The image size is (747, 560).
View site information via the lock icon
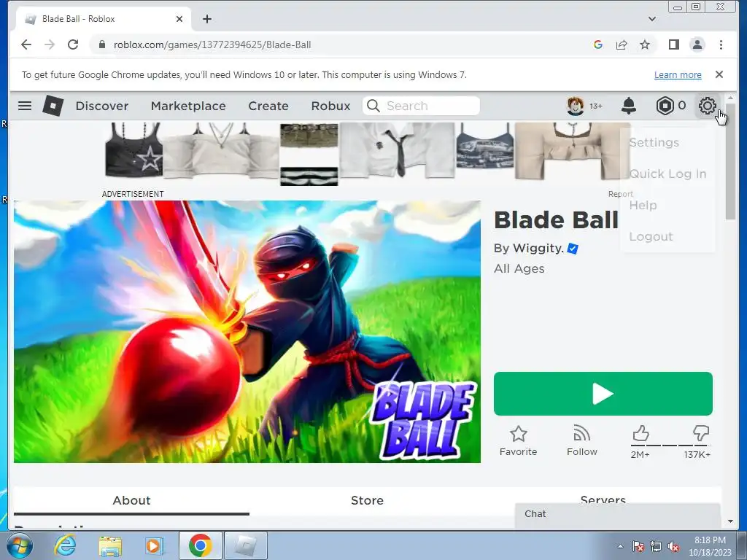pos(101,44)
